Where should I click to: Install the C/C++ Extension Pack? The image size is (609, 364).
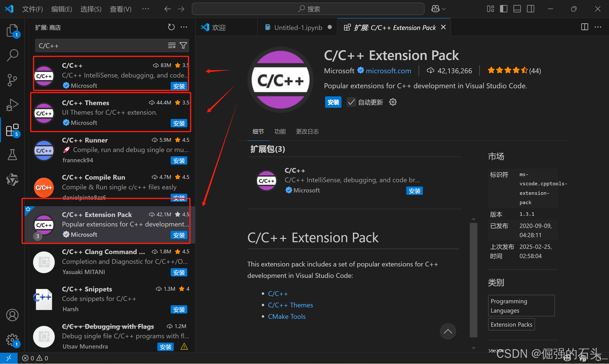(333, 102)
